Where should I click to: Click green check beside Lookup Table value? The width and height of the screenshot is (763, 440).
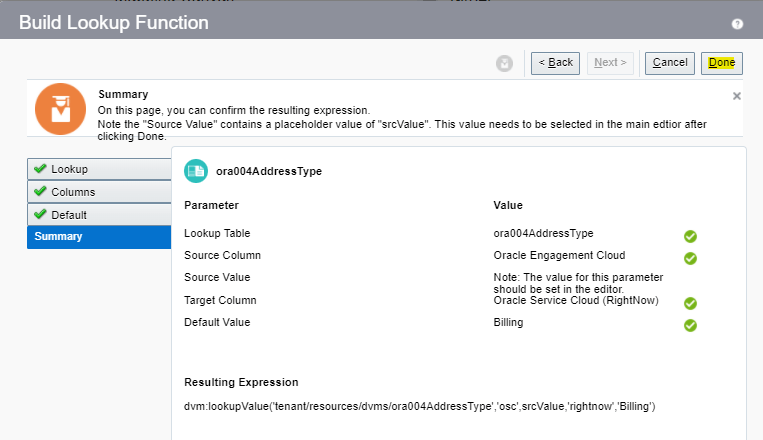[x=690, y=236]
